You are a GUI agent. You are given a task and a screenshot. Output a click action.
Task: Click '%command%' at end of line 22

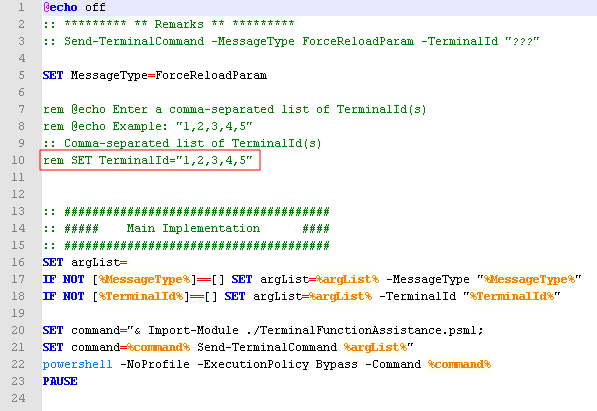point(459,364)
